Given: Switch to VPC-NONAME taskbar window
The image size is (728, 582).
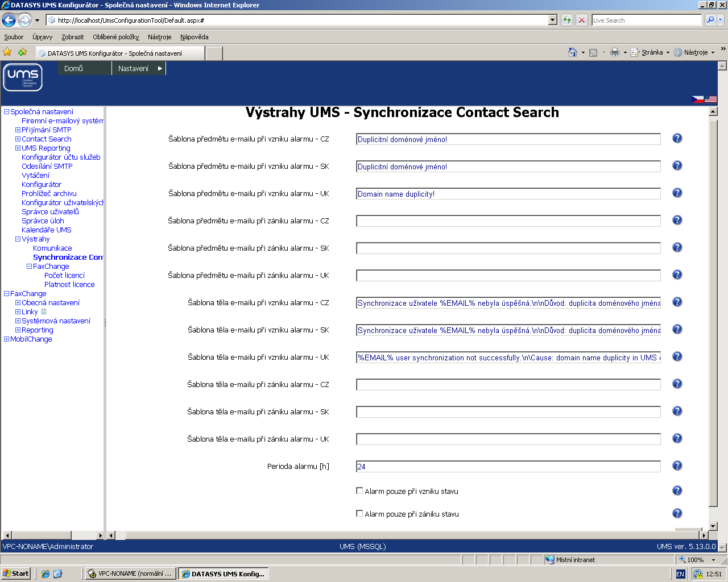Looking at the screenshot, I should pos(130,573).
